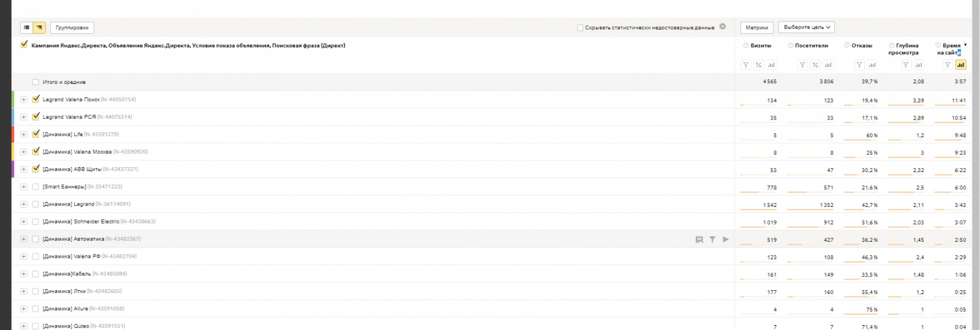Sort by Глубина просмотра header
The height and width of the screenshot is (330, 980).
(x=903, y=49)
